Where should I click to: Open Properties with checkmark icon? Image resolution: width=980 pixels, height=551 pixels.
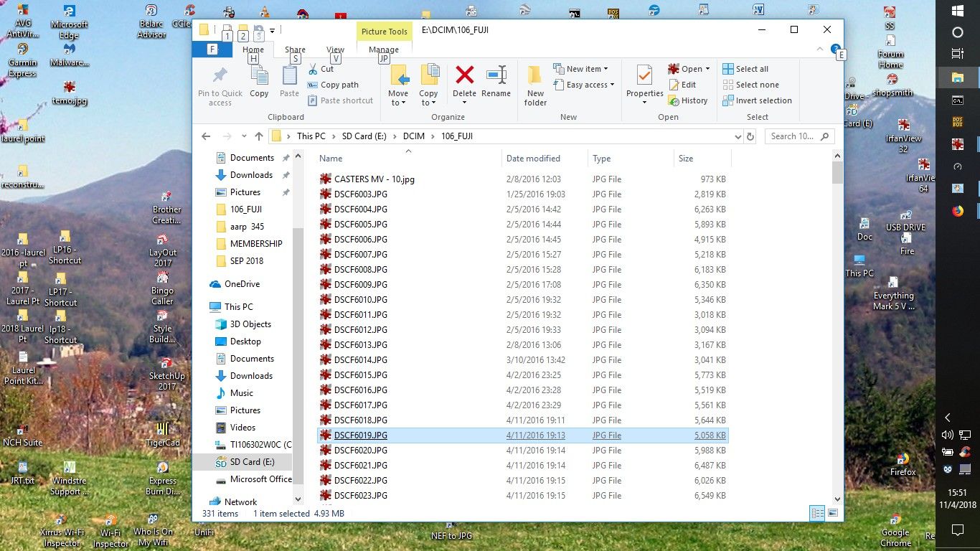point(644,82)
